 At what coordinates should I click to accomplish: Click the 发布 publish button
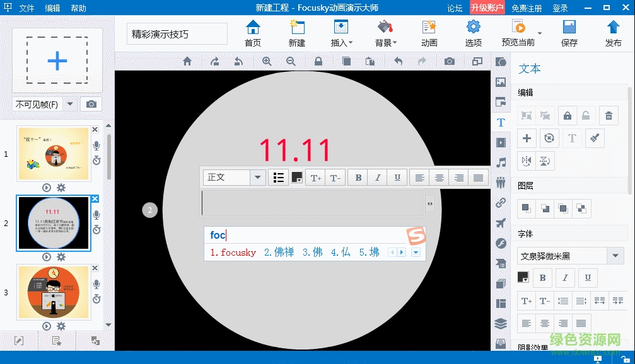click(612, 35)
